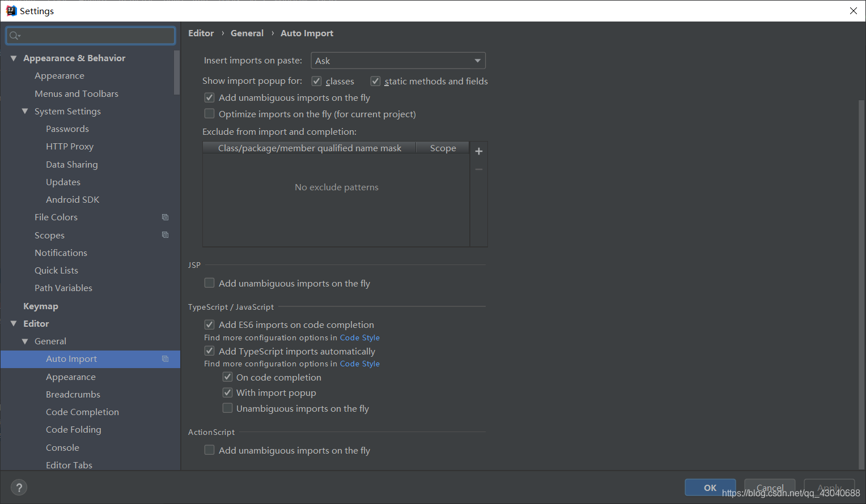The height and width of the screenshot is (504, 866).
Task: Enable TypeScript Unambiguous imports on the fly
Action: (x=228, y=408)
